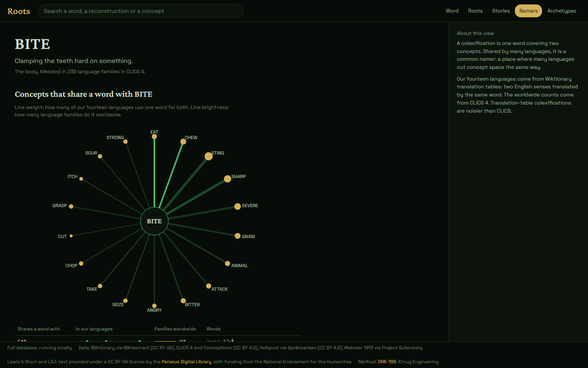Select the SEVERE node

pos(237,206)
